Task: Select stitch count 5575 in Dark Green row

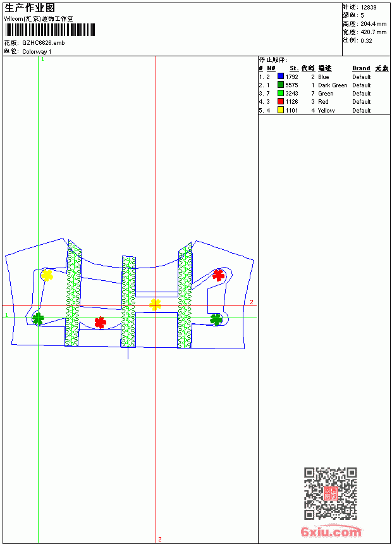Action: [x=291, y=85]
